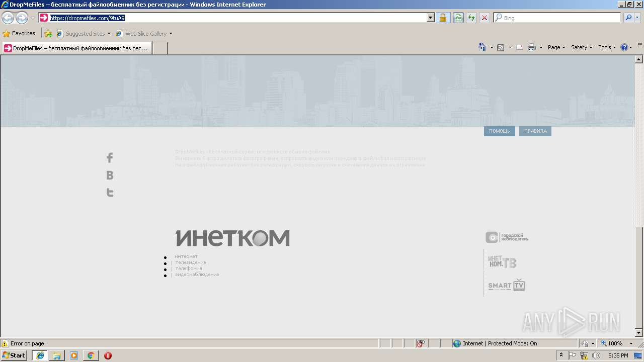The height and width of the screenshot is (362, 644).
Task: Click the volume speaker tray icon
Action: pyautogui.click(x=596, y=355)
